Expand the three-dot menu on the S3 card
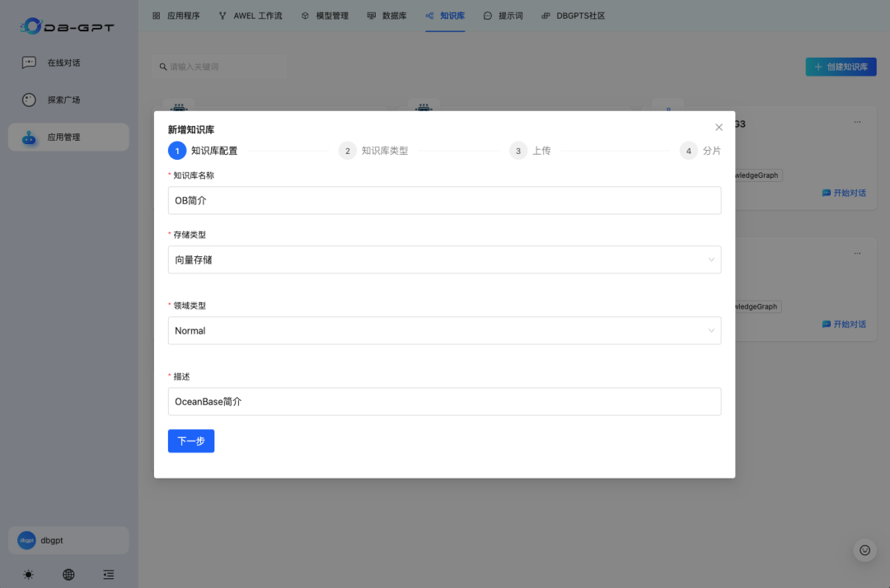The width and height of the screenshot is (890, 588). pos(857,122)
